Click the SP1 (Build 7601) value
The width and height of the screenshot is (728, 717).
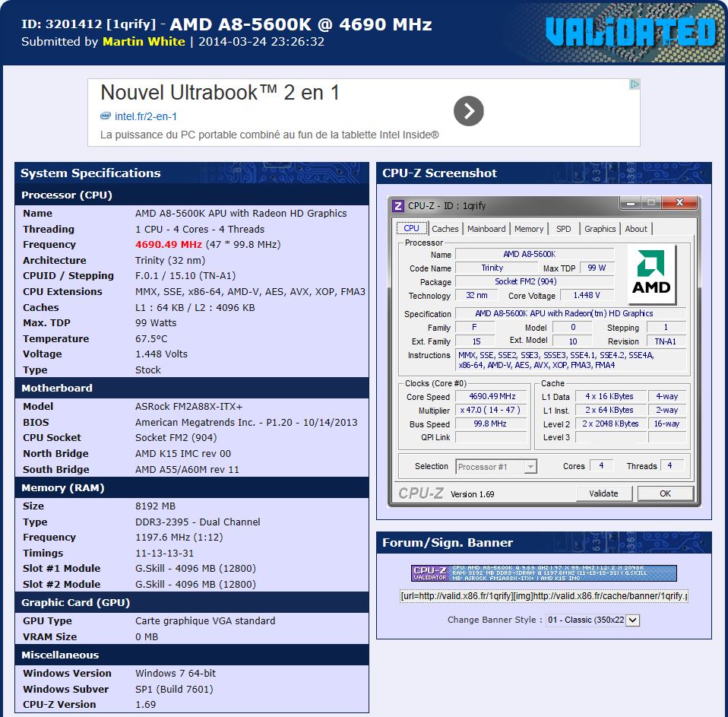174,689
